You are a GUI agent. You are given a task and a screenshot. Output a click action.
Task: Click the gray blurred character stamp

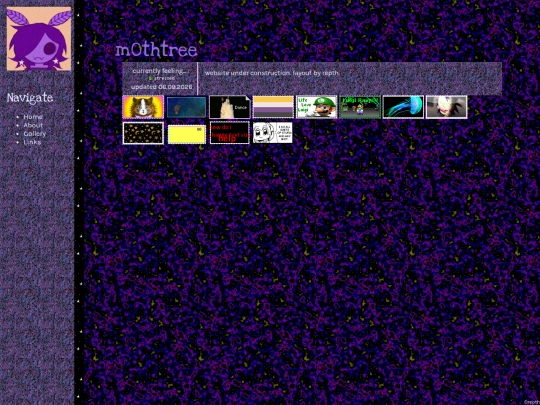point(447,107)
